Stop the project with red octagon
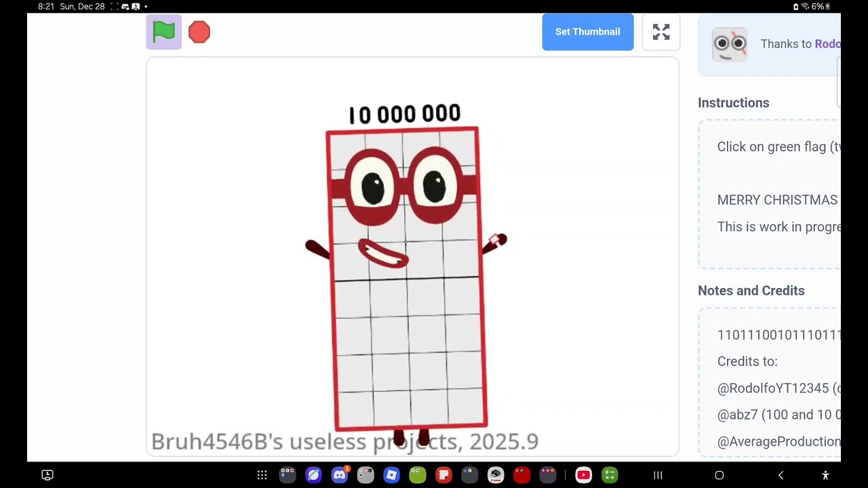Image resolution: width=868 pixels, height=488 pixels. (199, 32)
